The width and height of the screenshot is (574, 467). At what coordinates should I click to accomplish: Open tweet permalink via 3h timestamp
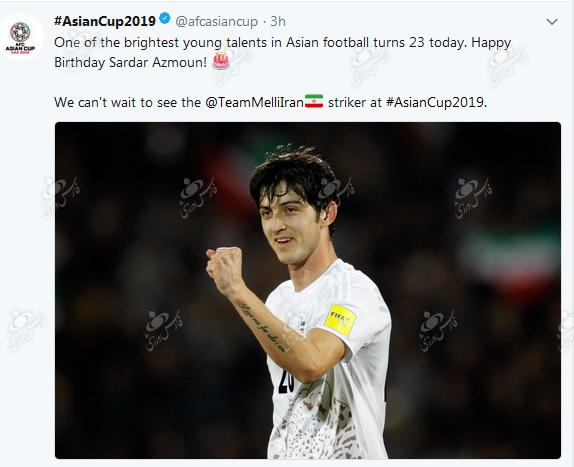tap(278, 22)
